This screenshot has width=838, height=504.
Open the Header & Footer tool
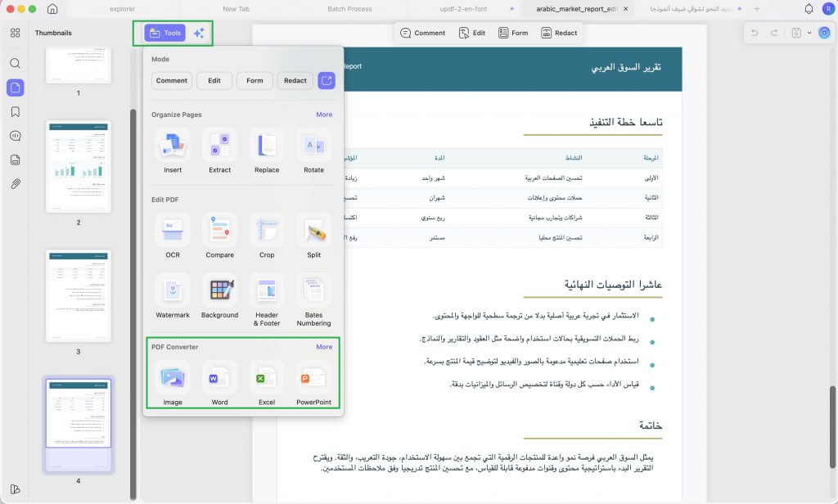pyautogui.click(x=267, y=300)
